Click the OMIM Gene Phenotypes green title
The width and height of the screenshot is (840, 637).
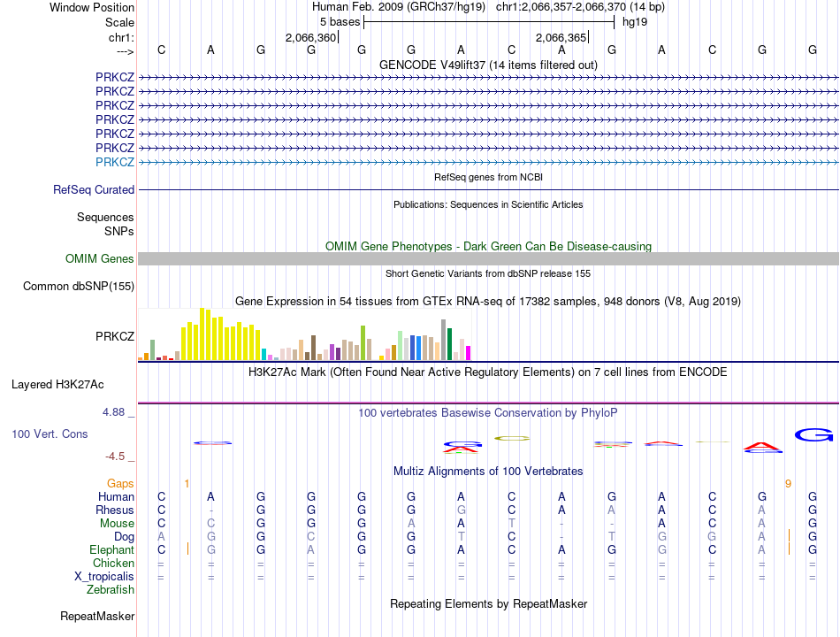coord(488,246)
